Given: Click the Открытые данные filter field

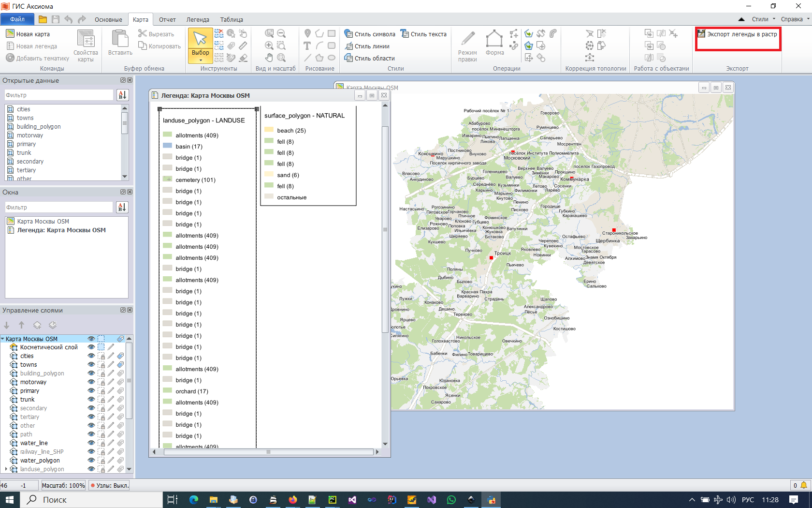Looking at the screenshot, I should pyautogui.click(x=59, y=95).
